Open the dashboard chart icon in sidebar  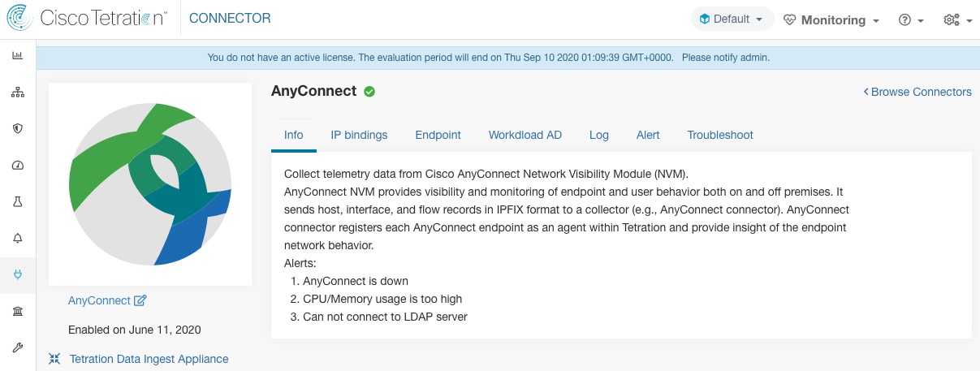click(18, 56)
